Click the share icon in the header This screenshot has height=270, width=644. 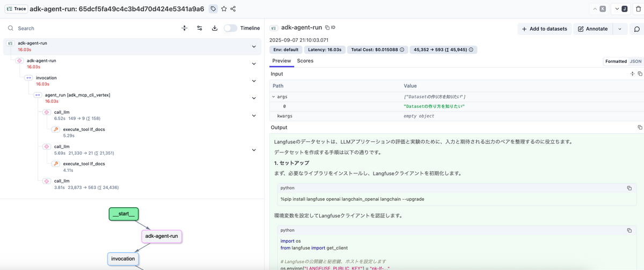pyautogui.click(x=233, y=9)
